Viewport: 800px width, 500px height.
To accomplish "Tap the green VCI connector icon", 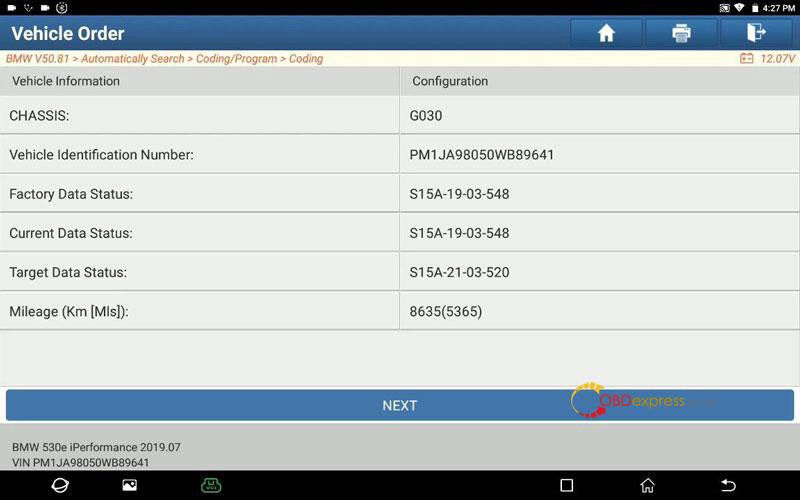I will (x=211, y=485).
